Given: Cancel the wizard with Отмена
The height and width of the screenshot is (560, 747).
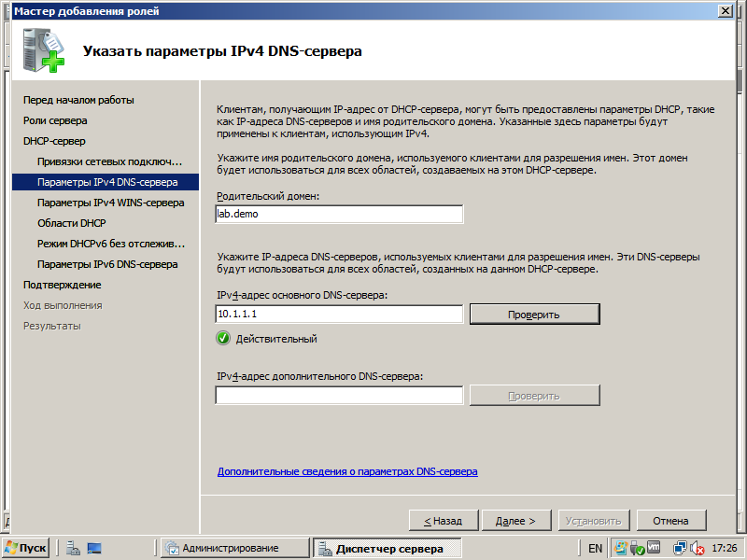Looking at the screenshot, I should (x=670, y=521).
